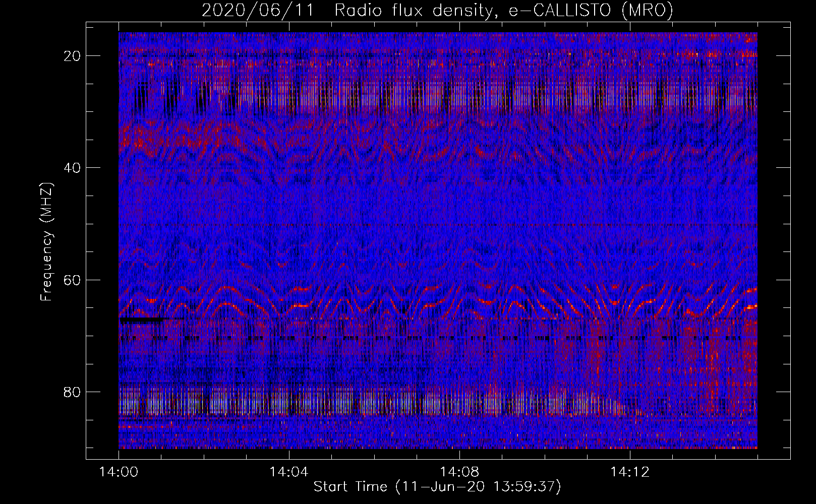Click the 14:12 time tick label
Image resolution: width=816 pixels, height=504 pixels.
click(629, 472)
